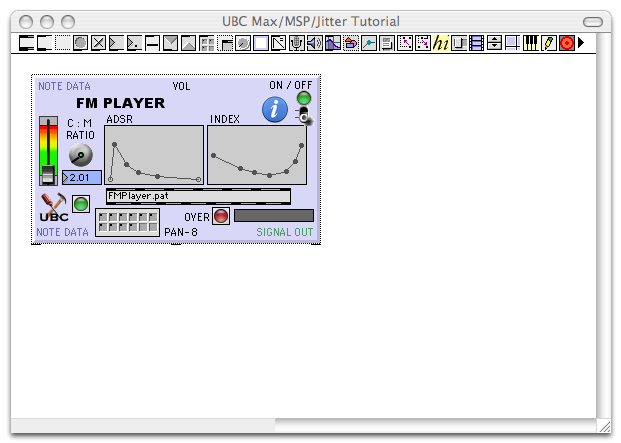Click the INDEX envelope graph
Image resolution: width=621 pixels, height=443 pixels.
(257, 155)
